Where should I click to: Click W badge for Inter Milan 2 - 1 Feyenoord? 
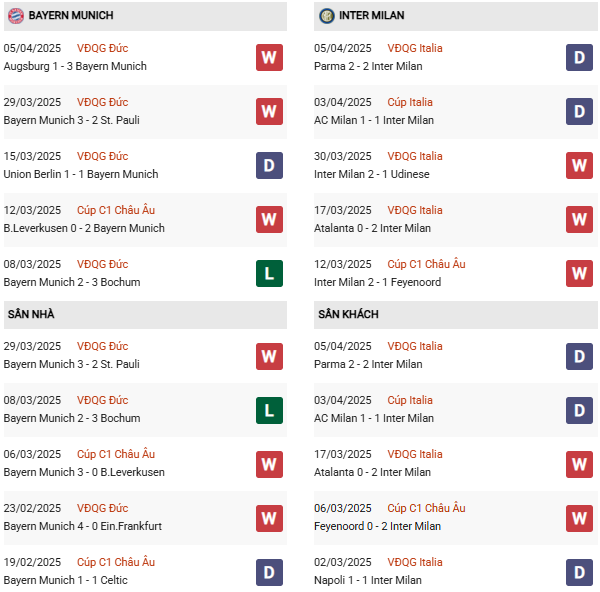579,273
